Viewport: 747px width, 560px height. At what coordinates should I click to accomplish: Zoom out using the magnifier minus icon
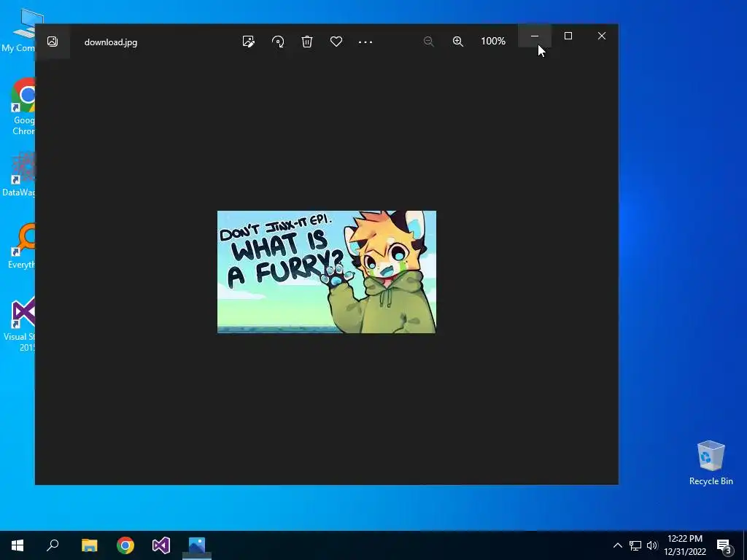click(x=428, y=42)
